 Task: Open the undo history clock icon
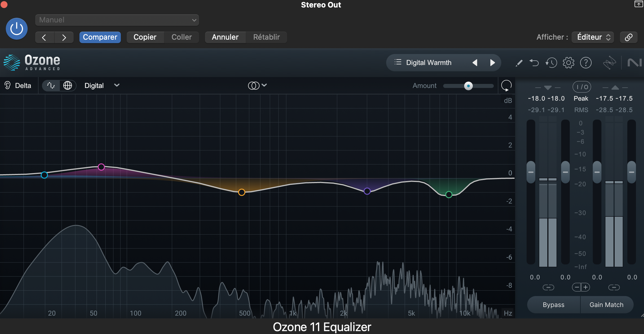pos(551,63)
